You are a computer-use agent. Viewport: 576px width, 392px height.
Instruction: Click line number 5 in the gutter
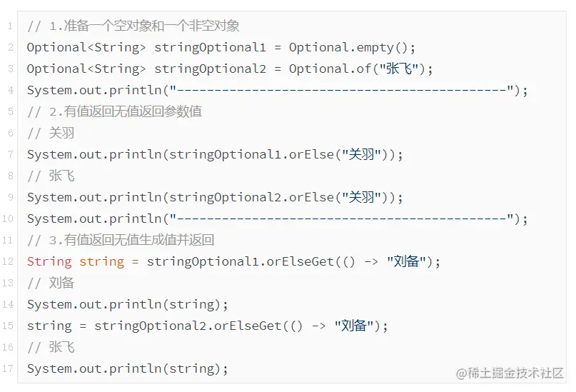(11, 112)
